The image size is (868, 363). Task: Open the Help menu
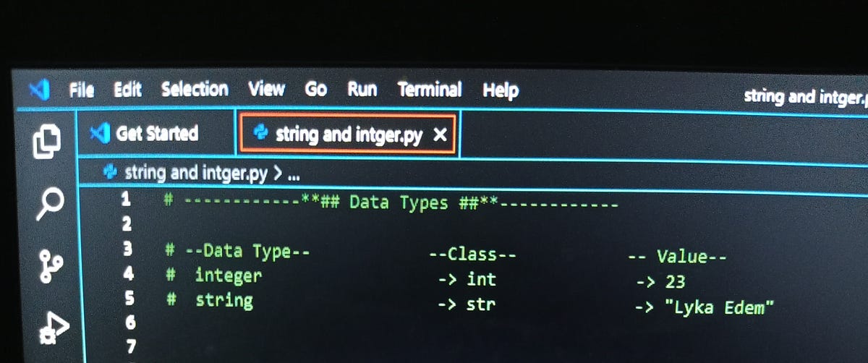point(501,90)
